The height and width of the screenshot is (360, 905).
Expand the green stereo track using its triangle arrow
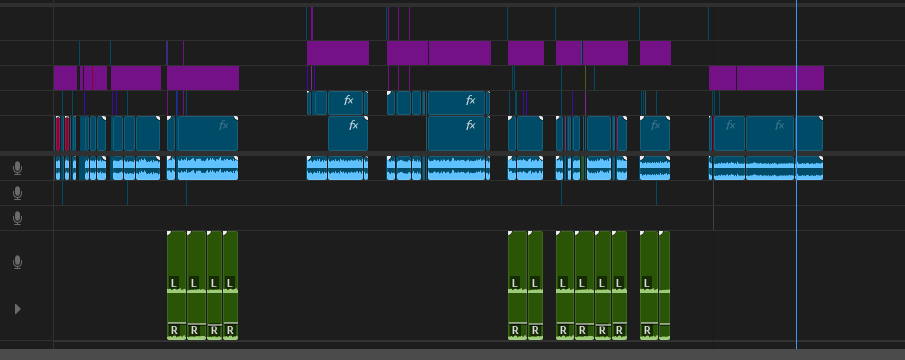[x=17, y=309]
